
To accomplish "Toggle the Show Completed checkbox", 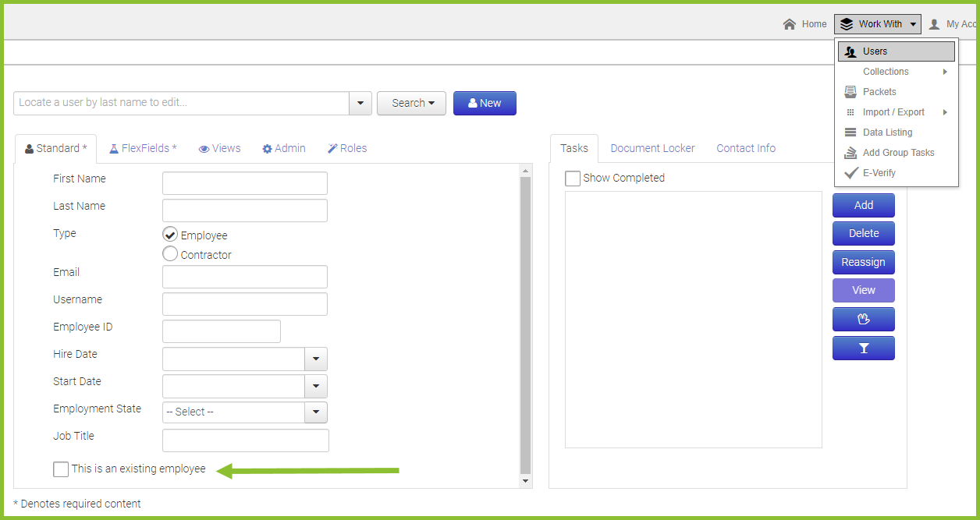I will [573, 179].
